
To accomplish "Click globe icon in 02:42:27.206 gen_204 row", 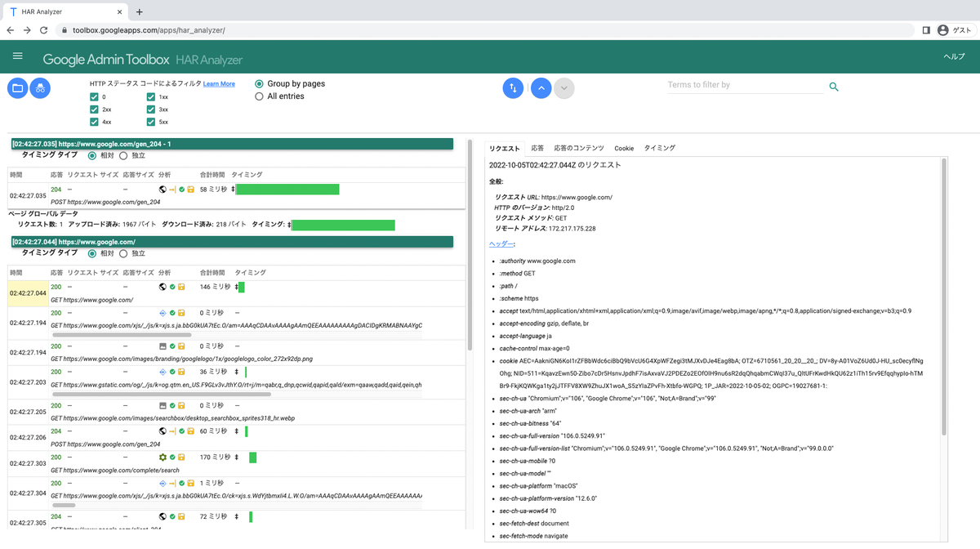I will pos(163,431).
